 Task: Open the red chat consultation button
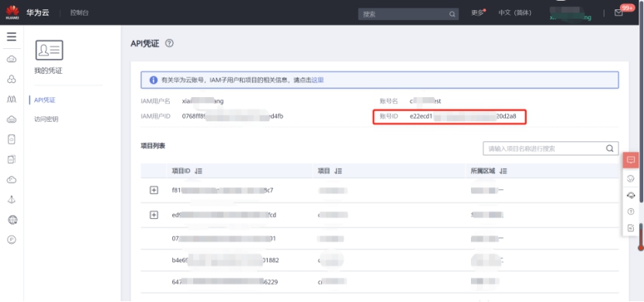(631, 159)
